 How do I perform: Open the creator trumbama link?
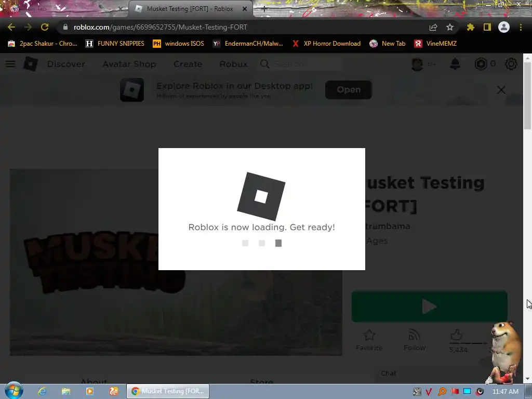pos(388,226)
